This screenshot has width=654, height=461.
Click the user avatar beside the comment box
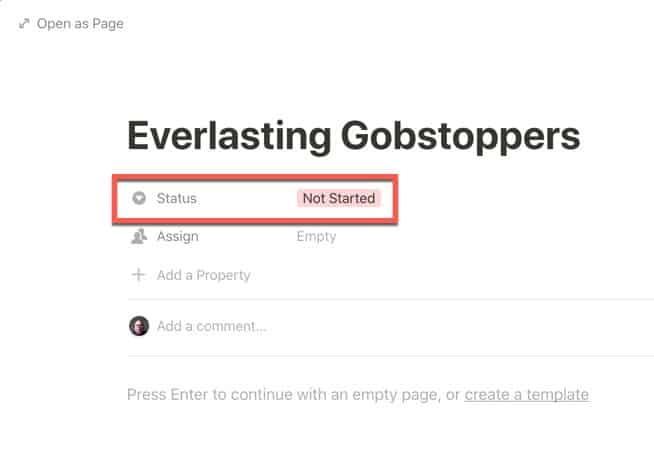139,326
